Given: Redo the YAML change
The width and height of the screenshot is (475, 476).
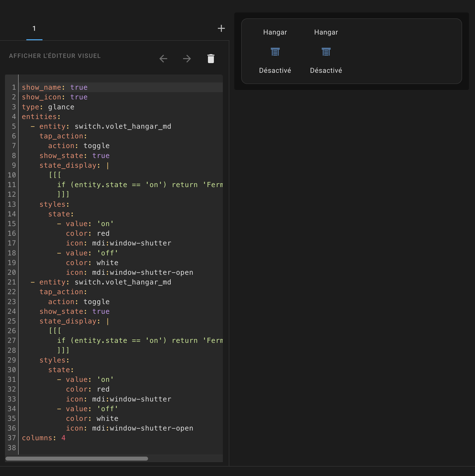Looking at the screenshot, I should coord(187,59).
